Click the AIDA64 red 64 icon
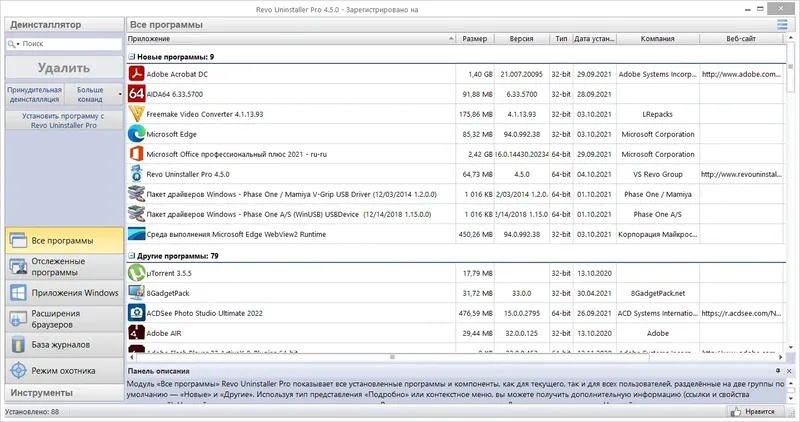 tap(136, 94)
